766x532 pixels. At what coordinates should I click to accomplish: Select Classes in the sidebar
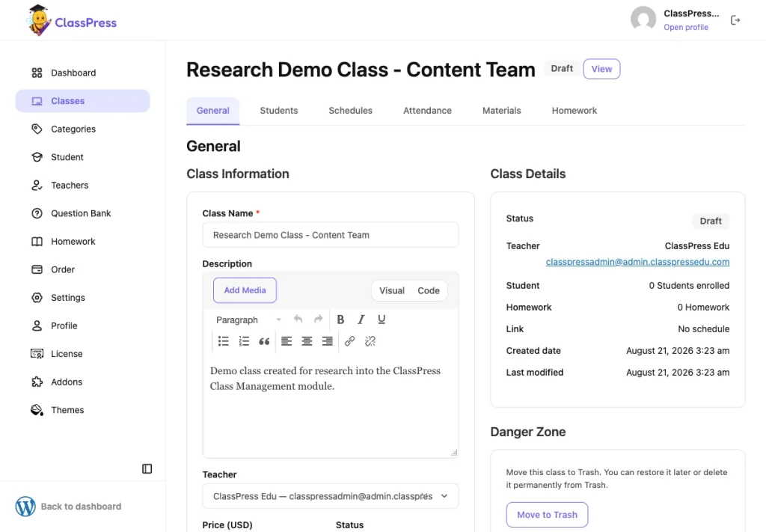click(82, 101)
